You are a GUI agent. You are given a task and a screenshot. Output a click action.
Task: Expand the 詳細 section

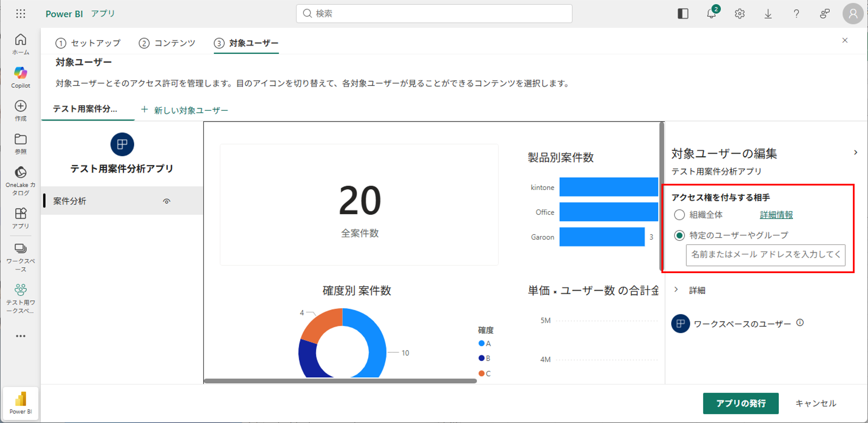tap(676, 290)
